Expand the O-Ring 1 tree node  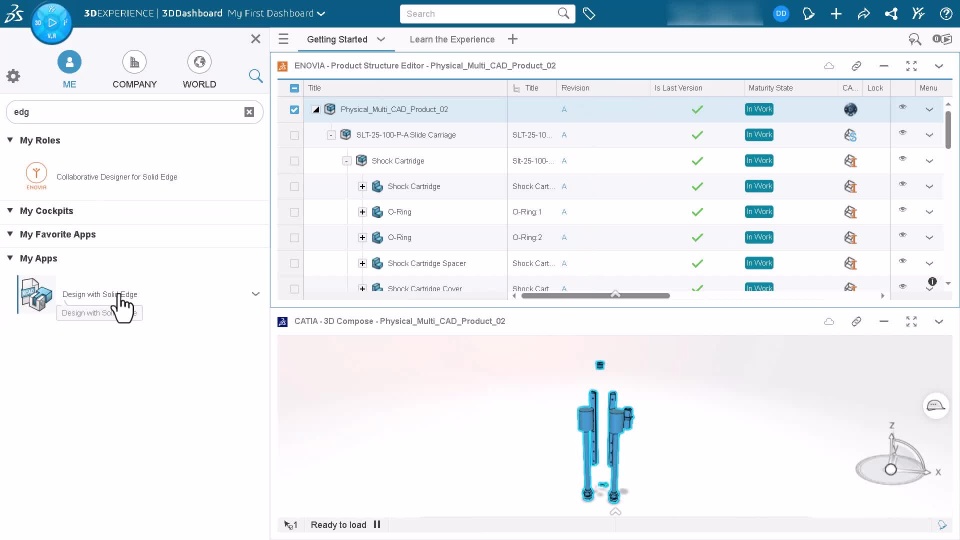(362, 212)
